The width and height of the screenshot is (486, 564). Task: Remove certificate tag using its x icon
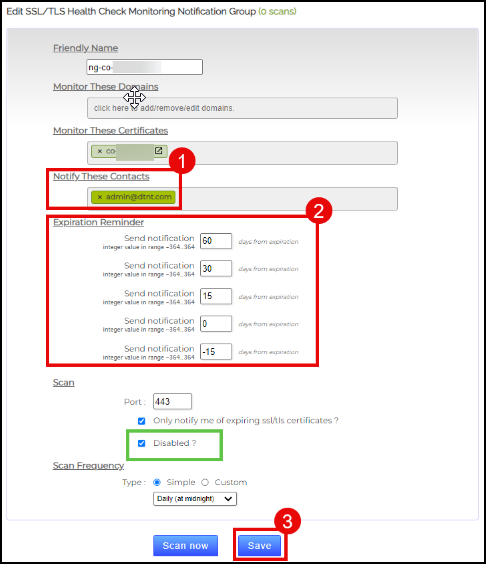(x=100, y=151)
